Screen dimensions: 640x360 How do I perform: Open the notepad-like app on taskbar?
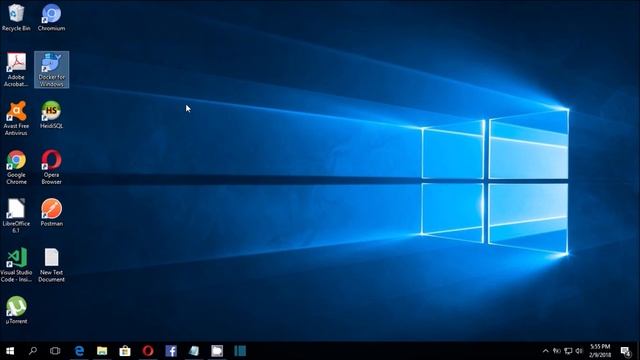[194, 351]
